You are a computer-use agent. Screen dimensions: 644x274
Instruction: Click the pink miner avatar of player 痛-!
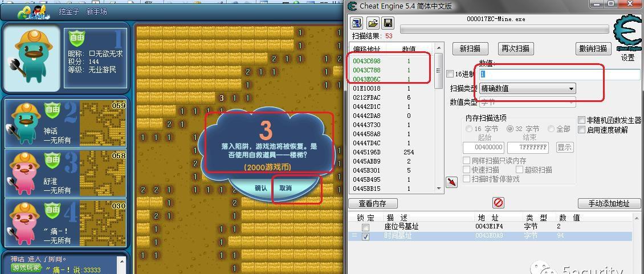tap(24, 222)
